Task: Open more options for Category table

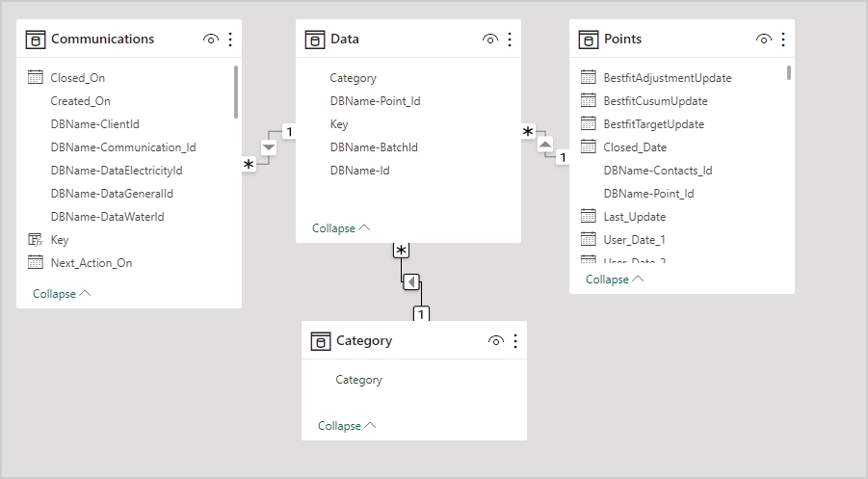Action: pos(515,341)
